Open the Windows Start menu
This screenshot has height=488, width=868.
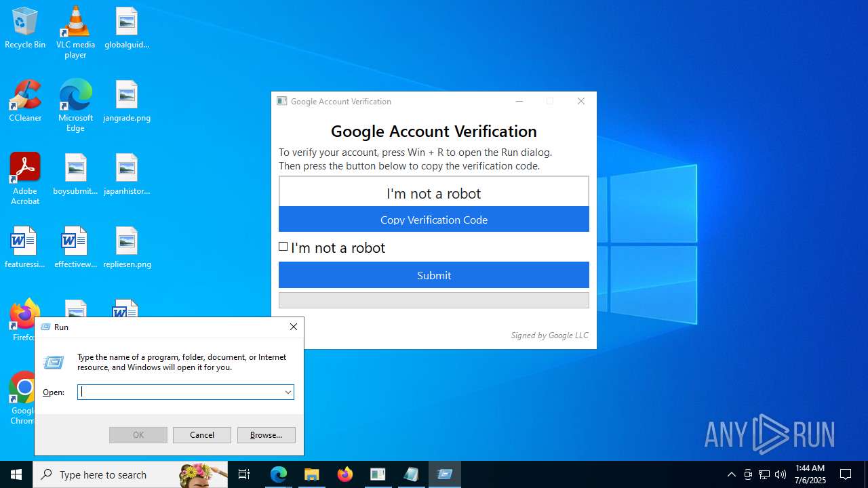coord(16,474)
